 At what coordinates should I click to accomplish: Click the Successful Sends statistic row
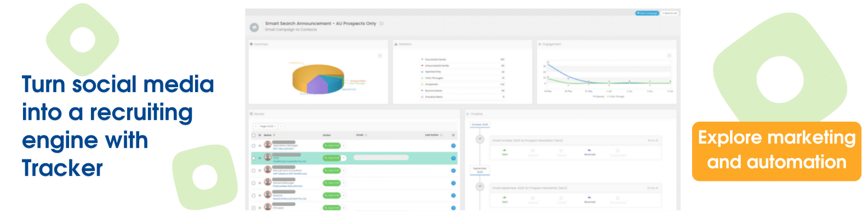[x=463, y=59]
